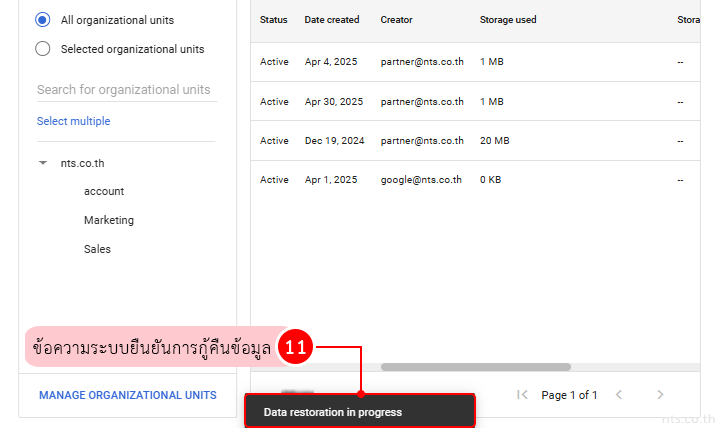Go to next page arrow
Screen dimensions: 720x428
click(x=660, y=395)
